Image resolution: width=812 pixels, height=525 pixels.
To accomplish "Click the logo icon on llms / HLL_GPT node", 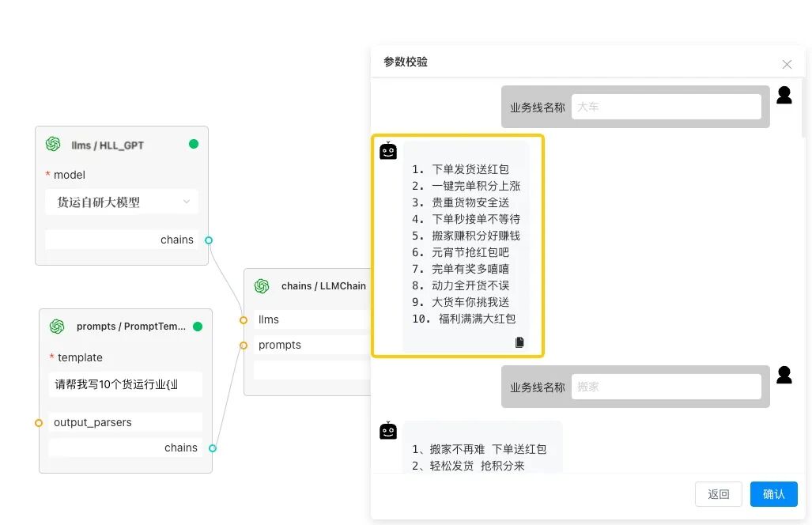I will pyautogui.click(x=53, y=144).
